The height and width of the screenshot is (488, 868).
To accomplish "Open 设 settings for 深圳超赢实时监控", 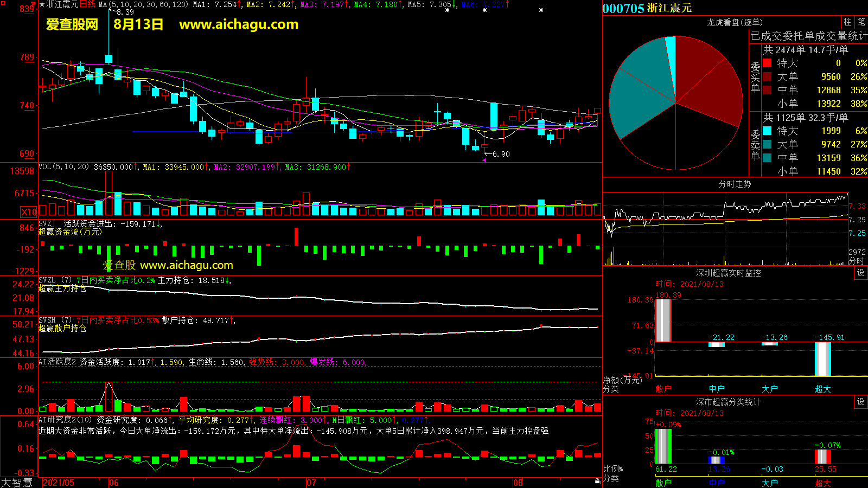I will pyautogui.click(x=861, y=273).
